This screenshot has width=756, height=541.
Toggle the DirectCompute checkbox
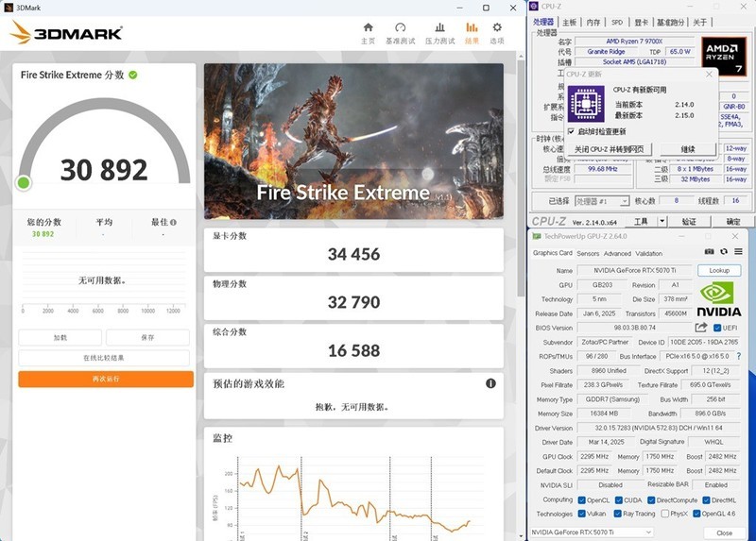[x=651, y=500]
